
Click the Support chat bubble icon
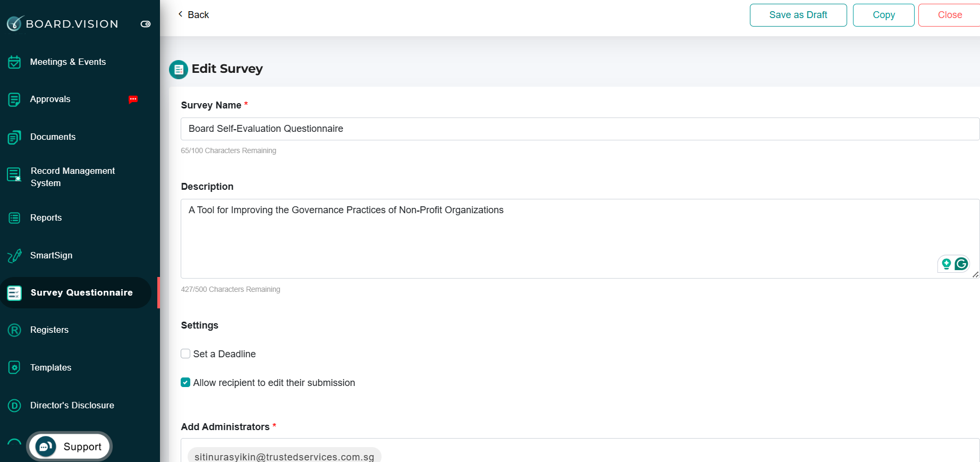point(46,447)
